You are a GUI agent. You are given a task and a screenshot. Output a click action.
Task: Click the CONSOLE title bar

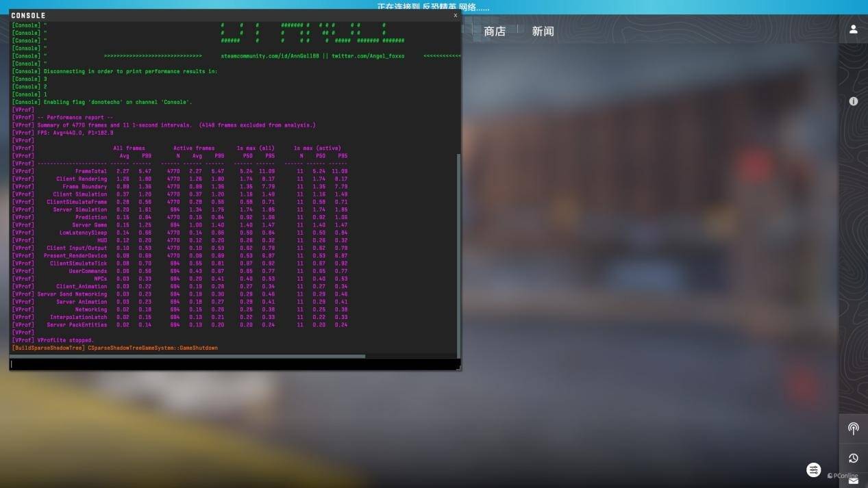coord(206,15)
